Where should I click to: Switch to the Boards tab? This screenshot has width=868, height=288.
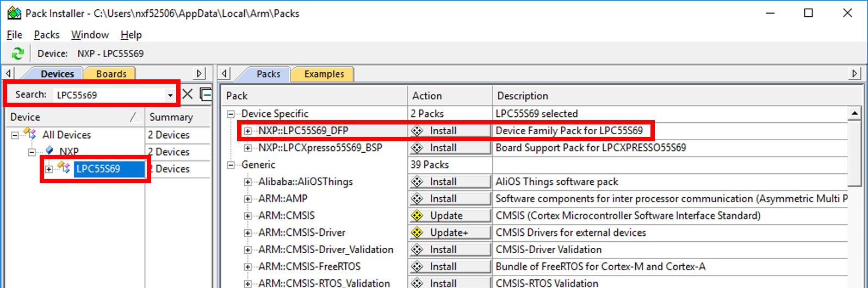click(x=111, y=74)
